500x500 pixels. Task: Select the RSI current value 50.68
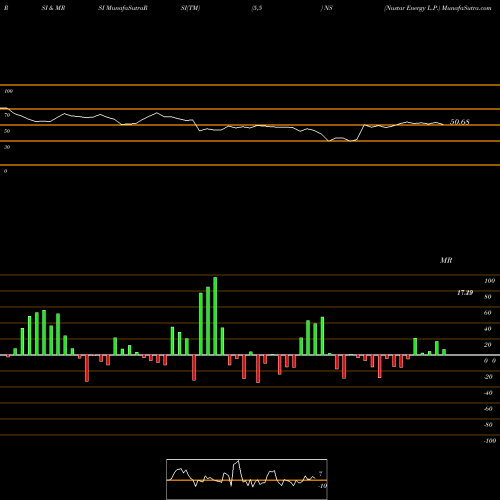(460, 122)
